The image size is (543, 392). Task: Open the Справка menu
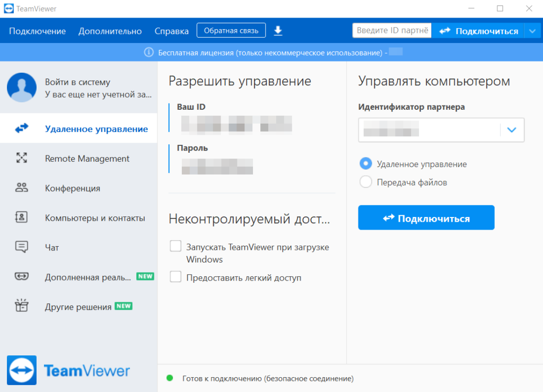tap(171, 31)
